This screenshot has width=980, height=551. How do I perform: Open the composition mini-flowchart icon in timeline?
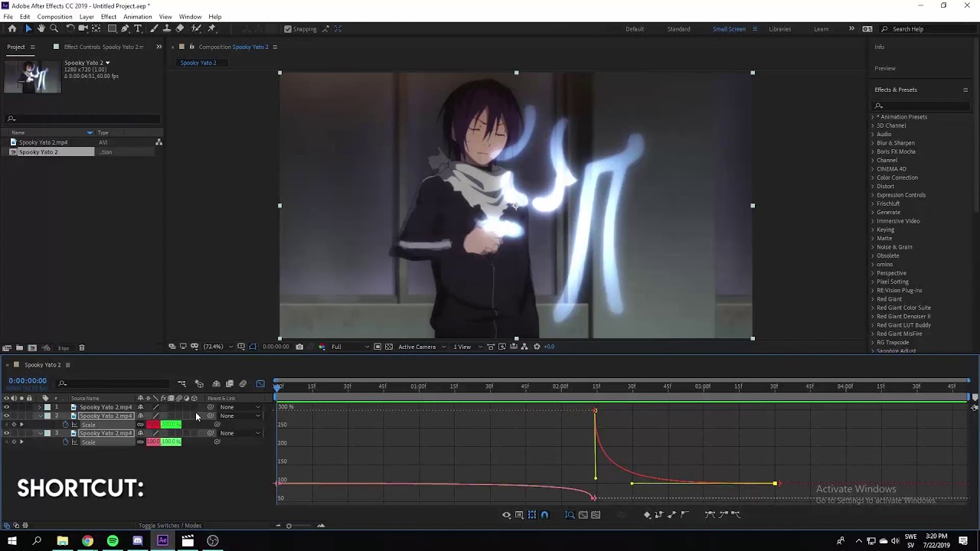(x=182, y=383)
